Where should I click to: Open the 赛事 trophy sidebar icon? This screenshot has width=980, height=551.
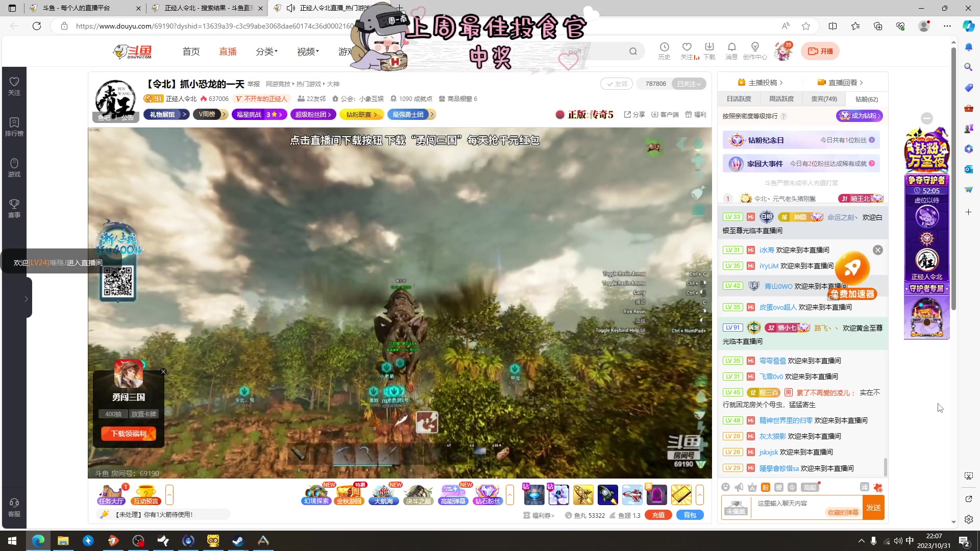(x=14, y=209)
